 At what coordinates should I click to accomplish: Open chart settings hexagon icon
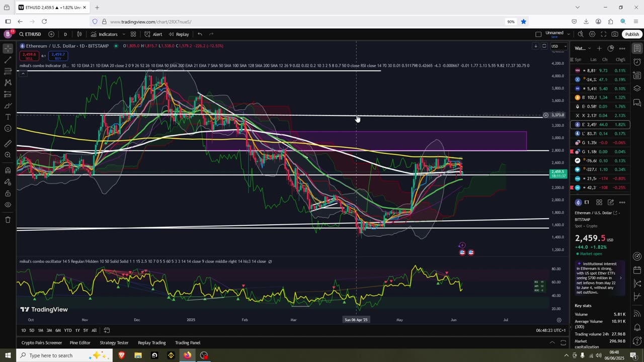click(592, 34)
